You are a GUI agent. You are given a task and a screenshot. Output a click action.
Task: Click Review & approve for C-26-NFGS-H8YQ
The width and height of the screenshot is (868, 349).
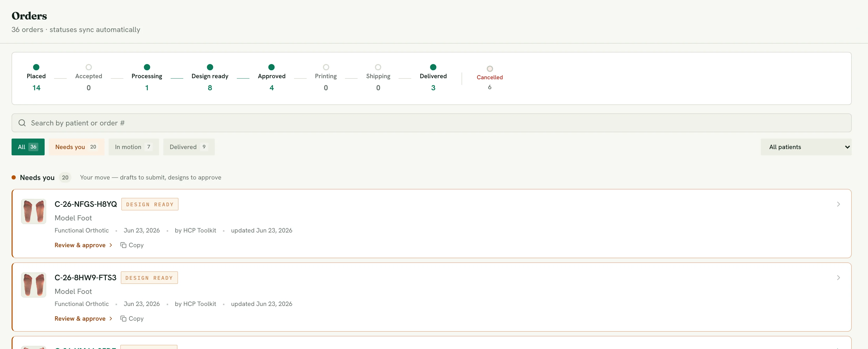coord(83,245)
